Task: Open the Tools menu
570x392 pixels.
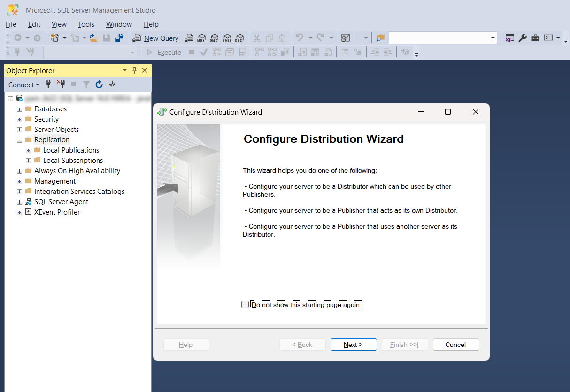Action: 86,24
